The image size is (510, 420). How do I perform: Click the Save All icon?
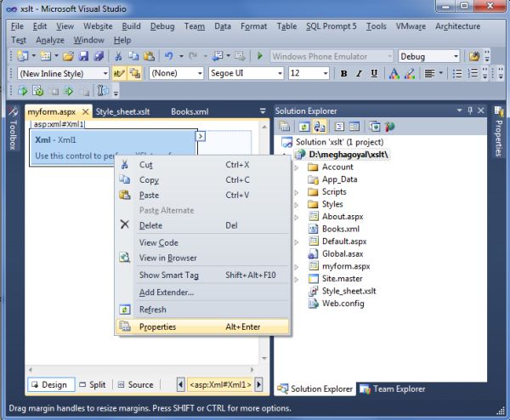(99, 56)
